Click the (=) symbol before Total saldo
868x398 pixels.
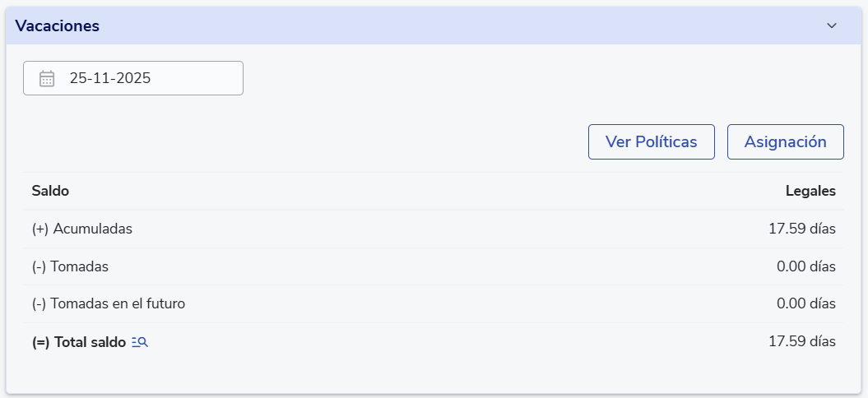pyautogui.click(x=41, y=342)
